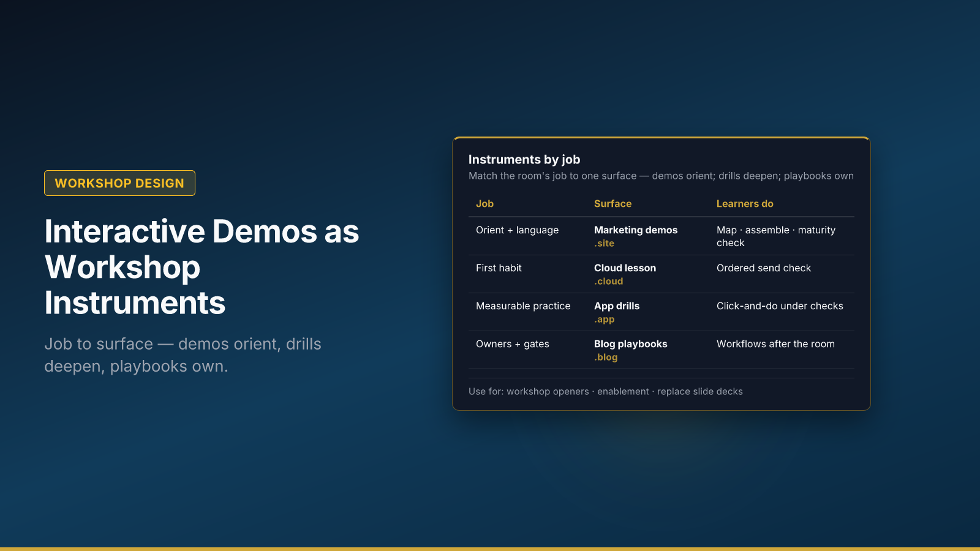This screenshot has width=980, height=551.
Task: Select the 'First habit' cell
Action: coord(499,268)
